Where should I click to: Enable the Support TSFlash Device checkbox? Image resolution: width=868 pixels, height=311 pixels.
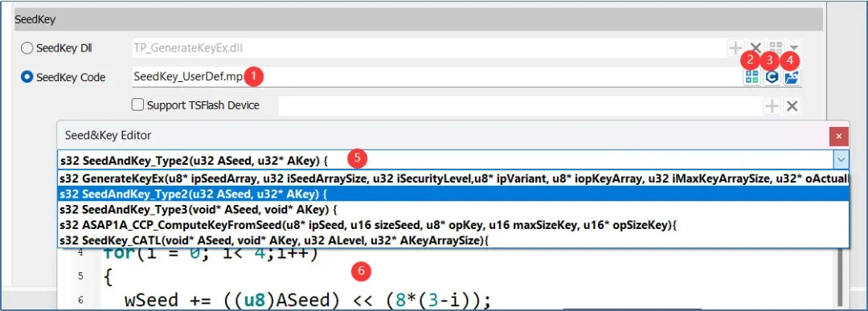(137, 104)
